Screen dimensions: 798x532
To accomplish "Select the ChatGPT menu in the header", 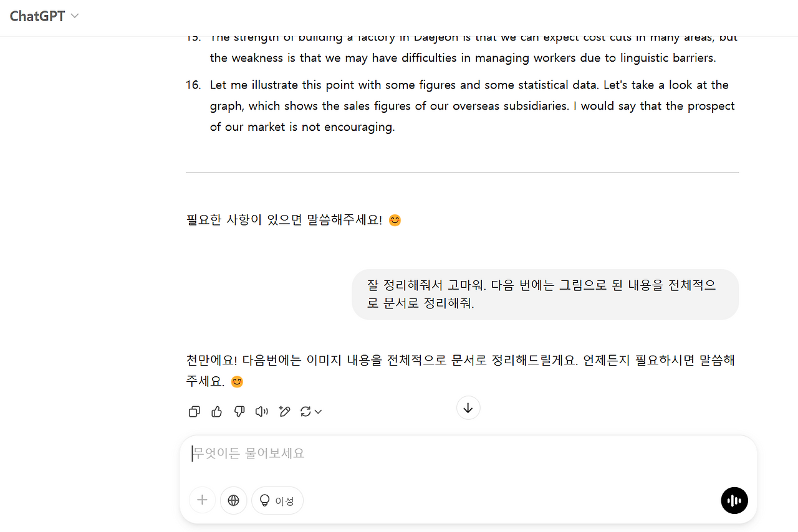I will pyautogui.click(x=44, y=16).
